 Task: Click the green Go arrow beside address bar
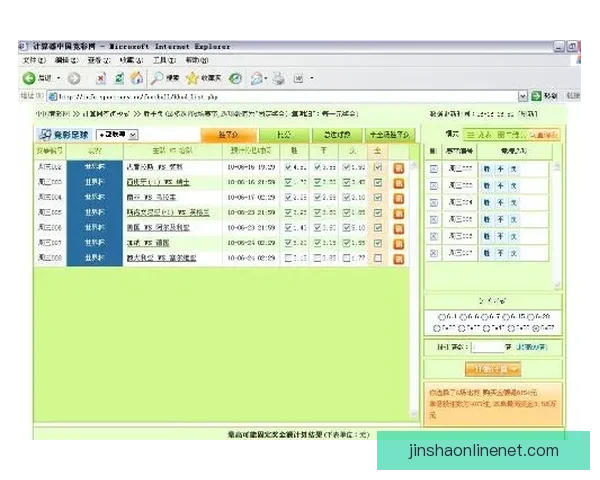536,96
